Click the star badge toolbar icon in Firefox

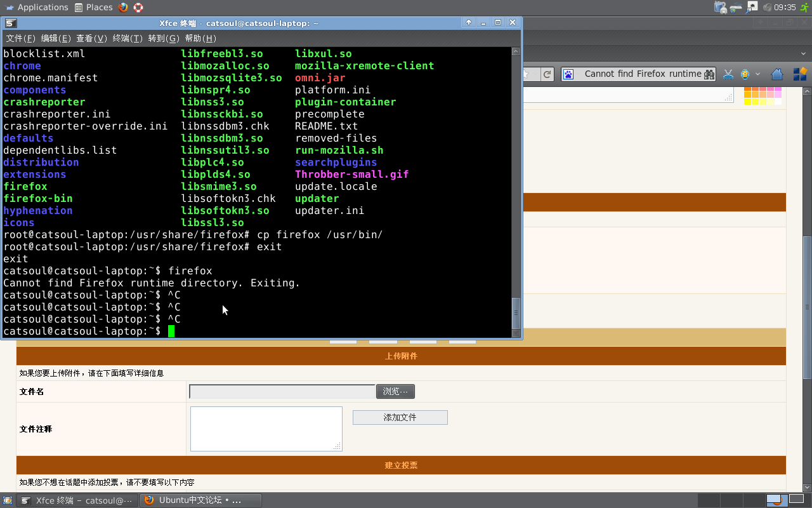(x=745, y=74)
